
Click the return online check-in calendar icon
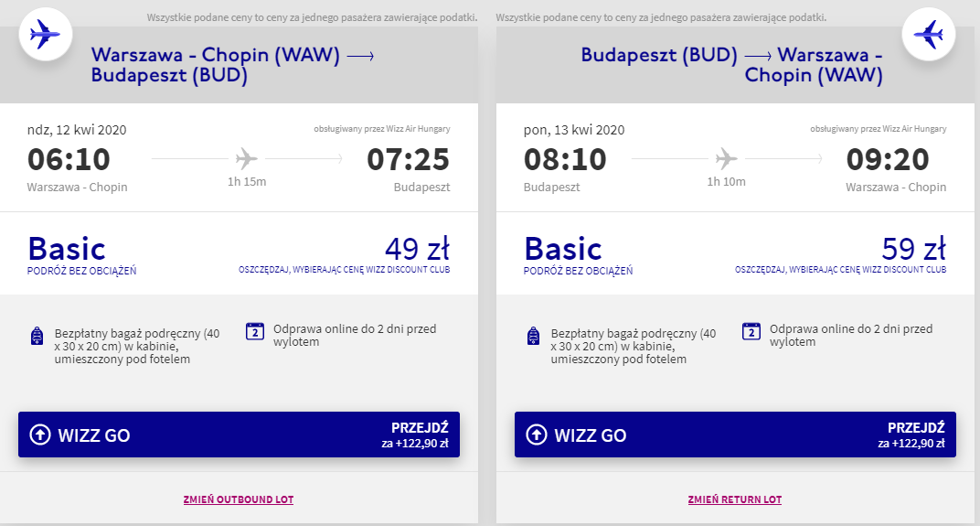point(751,330)
